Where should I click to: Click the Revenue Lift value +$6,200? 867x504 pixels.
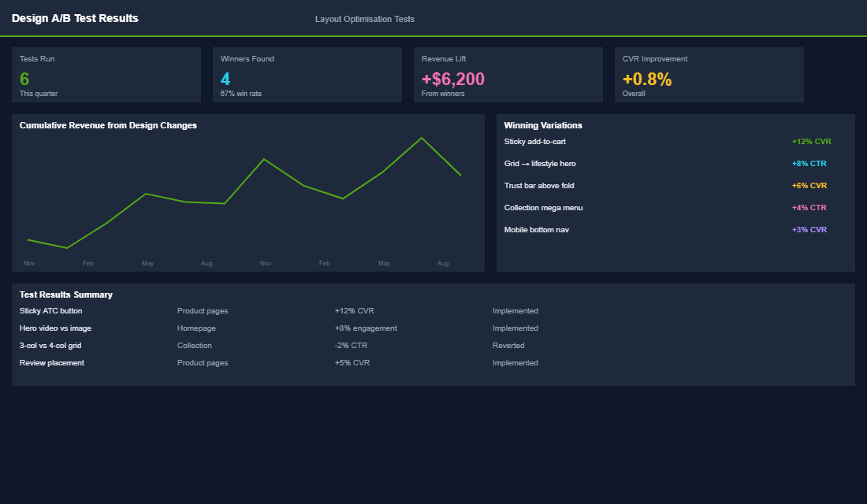point(452,79)
